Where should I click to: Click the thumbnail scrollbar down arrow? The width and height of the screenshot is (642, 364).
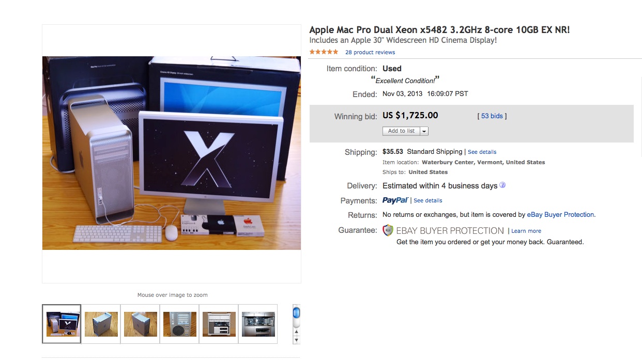[296, 340]
